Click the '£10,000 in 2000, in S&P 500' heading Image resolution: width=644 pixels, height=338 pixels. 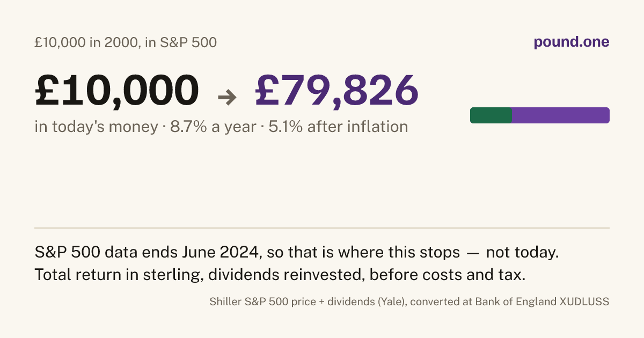click(x=126, y=43)
